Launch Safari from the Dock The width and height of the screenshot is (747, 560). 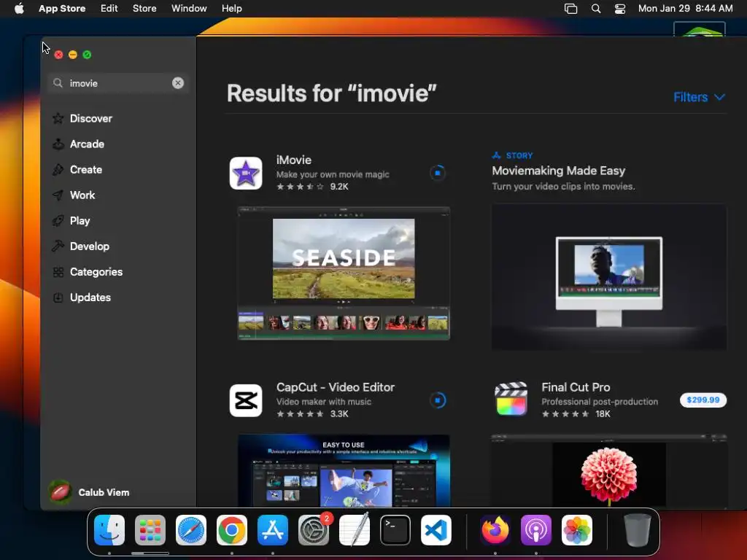coord(191,530)
